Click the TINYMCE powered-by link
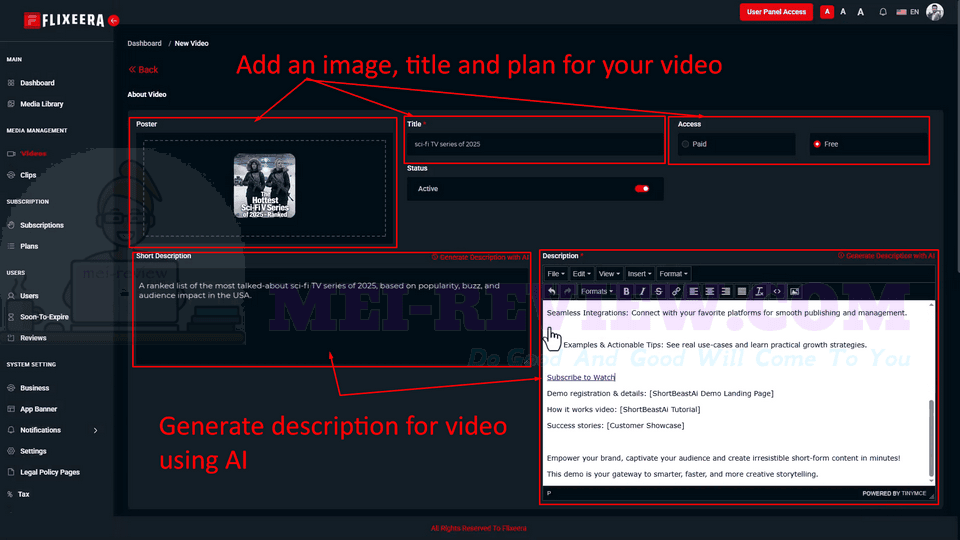Viewport: 960px width, 540px height. (x=913, y=493)
